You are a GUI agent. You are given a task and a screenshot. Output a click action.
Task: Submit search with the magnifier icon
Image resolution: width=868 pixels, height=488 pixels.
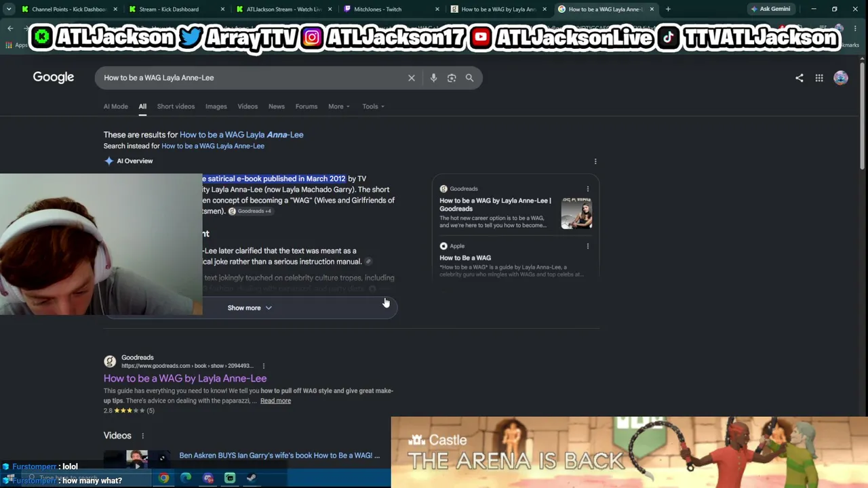point(469,78)
